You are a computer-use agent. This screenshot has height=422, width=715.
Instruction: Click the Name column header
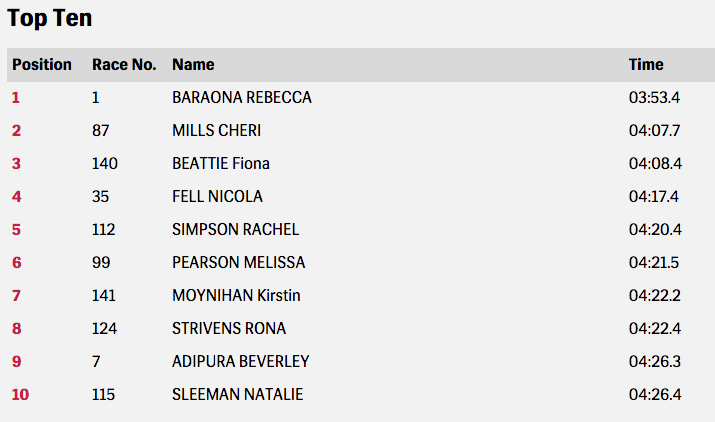tap(193, 65)
